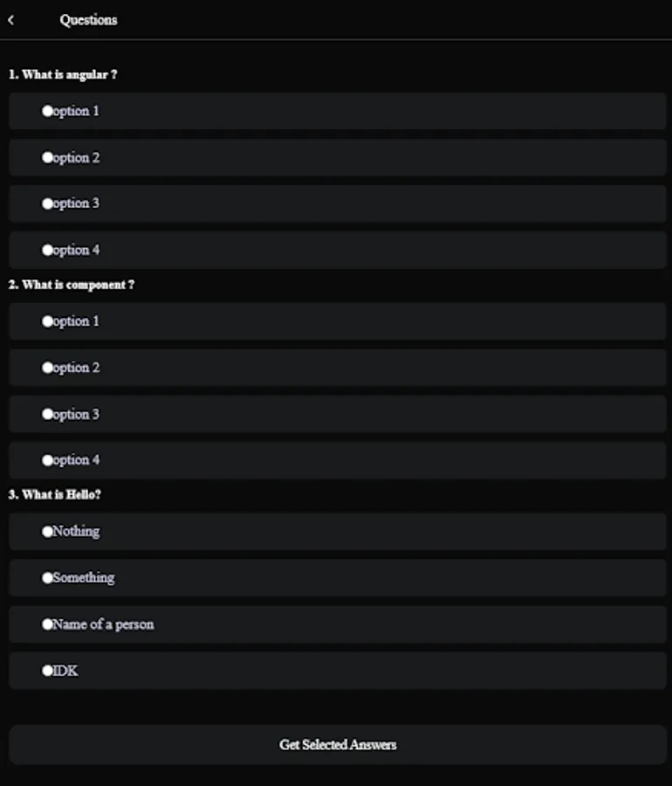Select option 2 for the angular question
The height and width of the screenshot is (786, 672).
[74, 157]
